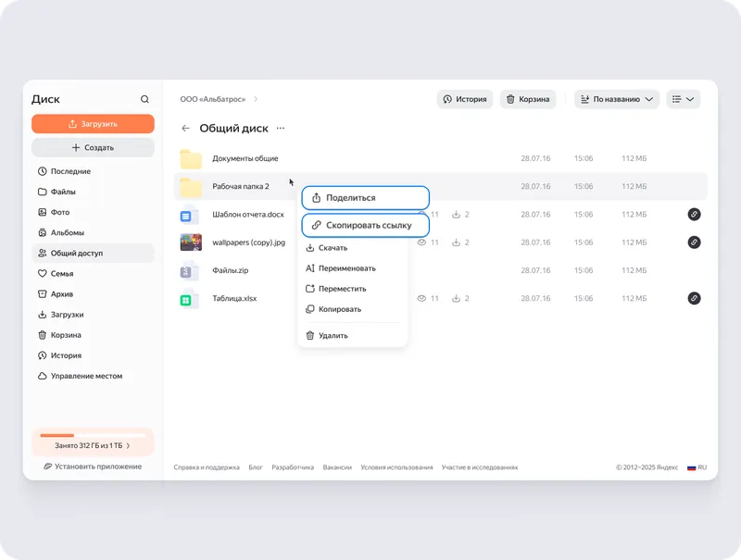Click the download count icon on wallpapers (copy).jpg row
This screenshot has width=741, height=560.
pos(456,243)
